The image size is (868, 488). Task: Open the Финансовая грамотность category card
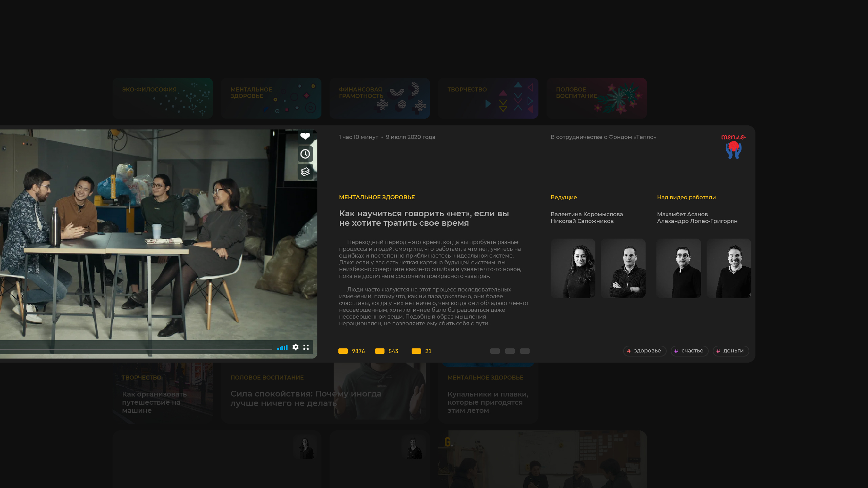[x=380, y=98]
